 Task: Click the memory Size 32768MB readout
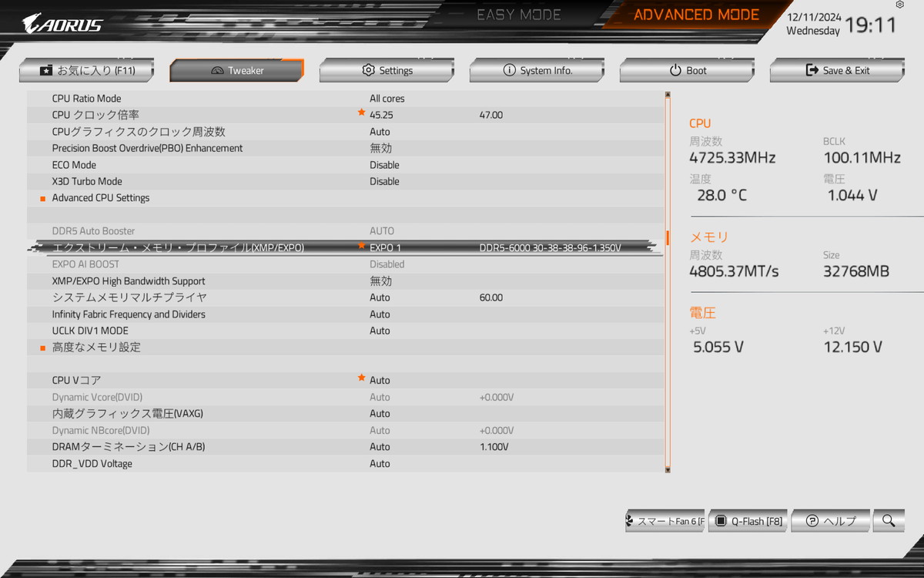[855, 271]
